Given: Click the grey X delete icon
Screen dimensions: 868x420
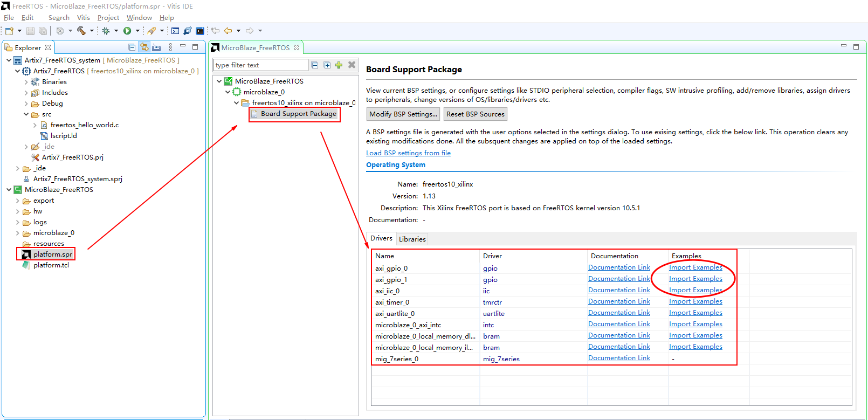Looking at the screenshot, I should 352,65.
